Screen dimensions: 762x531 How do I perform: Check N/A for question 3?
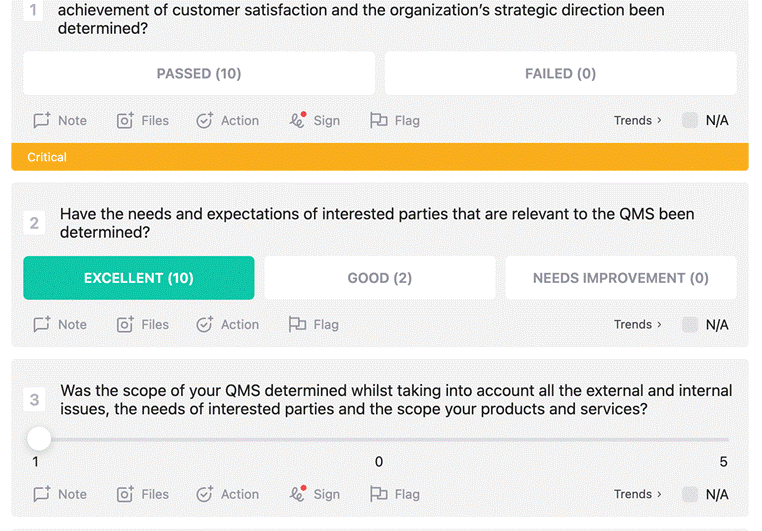pos(690,494)
